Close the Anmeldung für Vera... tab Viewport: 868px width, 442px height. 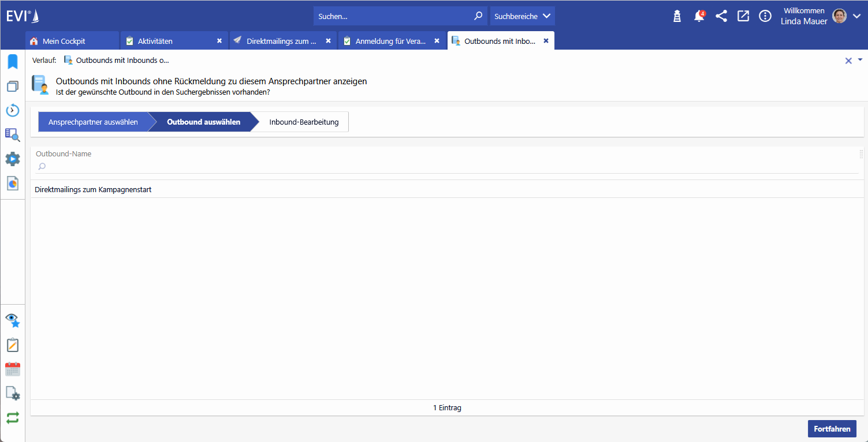pyautogui.click(x=437, y=41)
